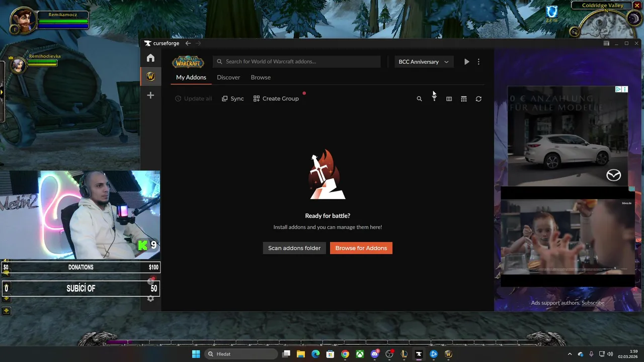This screenshot has height=362, width=644.
Task: Click Remikamocz player portrait in WoW
Action: (24, 20)
